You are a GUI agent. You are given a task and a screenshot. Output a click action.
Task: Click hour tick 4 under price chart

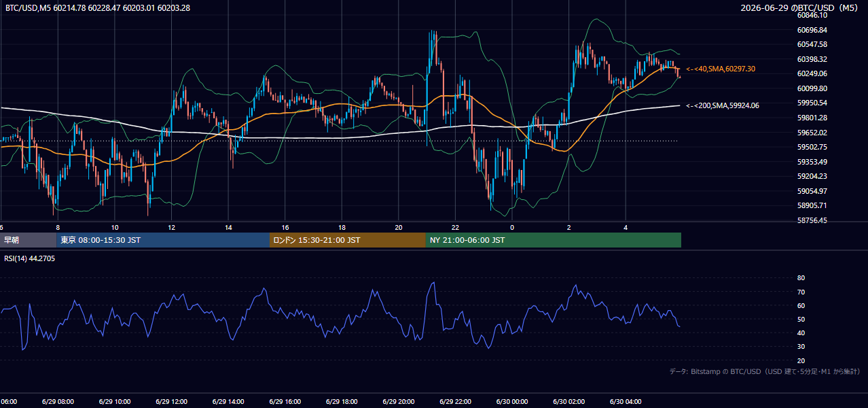(626, 227)
